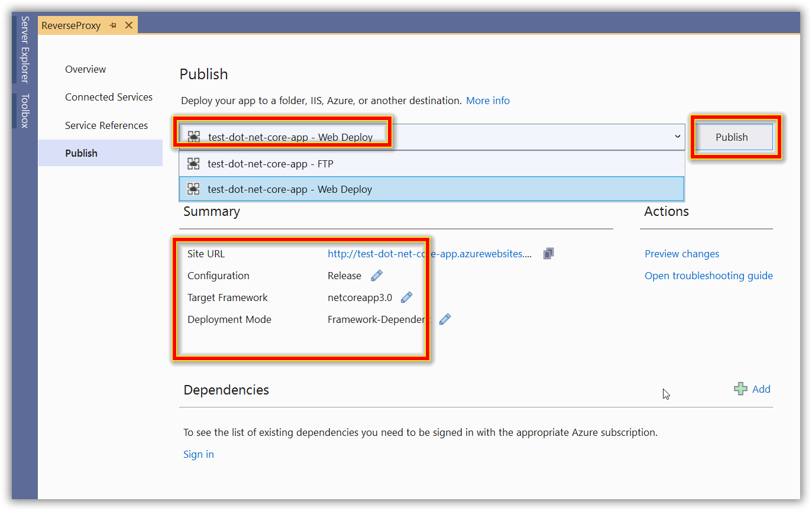Click the selected profile's cloud icon in combo box
The width and height of the screenshot is (812, 511).
[x=194, y=137]
